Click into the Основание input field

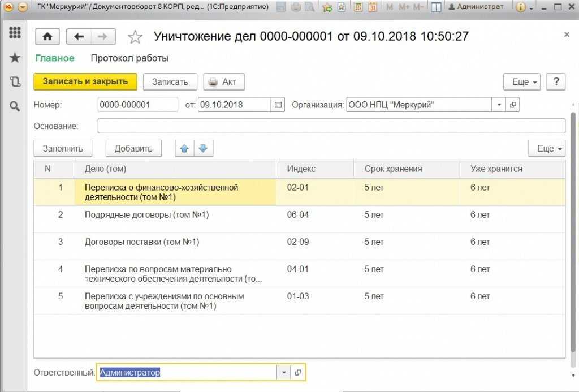click(x=331, y=126)
